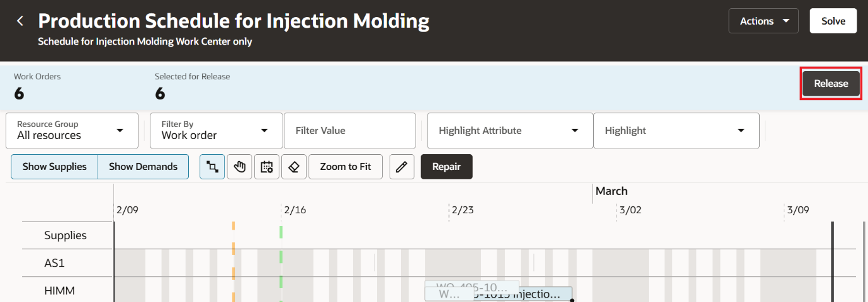The image size is (868, 302).
Task: Open the Highlight dropdown
Action: click(676, 131)
